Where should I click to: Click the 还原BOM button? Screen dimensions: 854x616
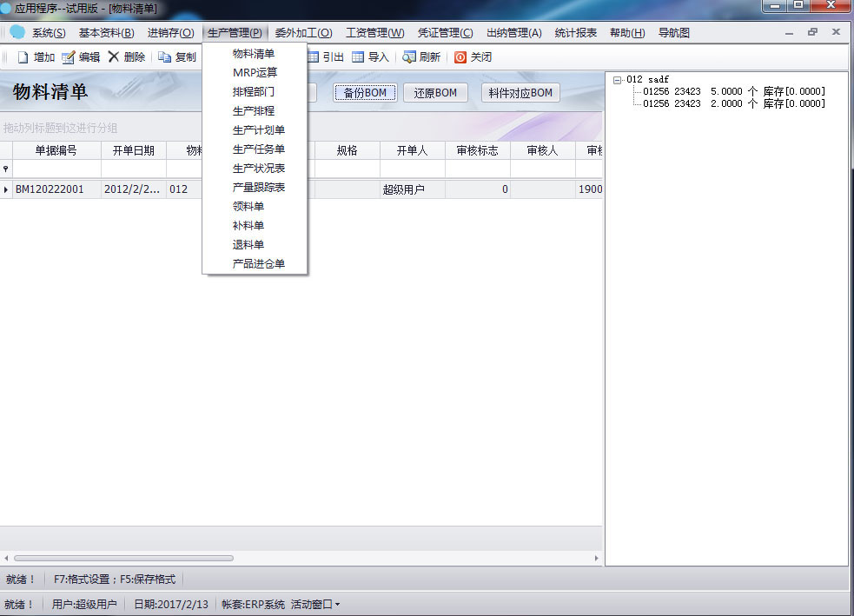point(435,93)
